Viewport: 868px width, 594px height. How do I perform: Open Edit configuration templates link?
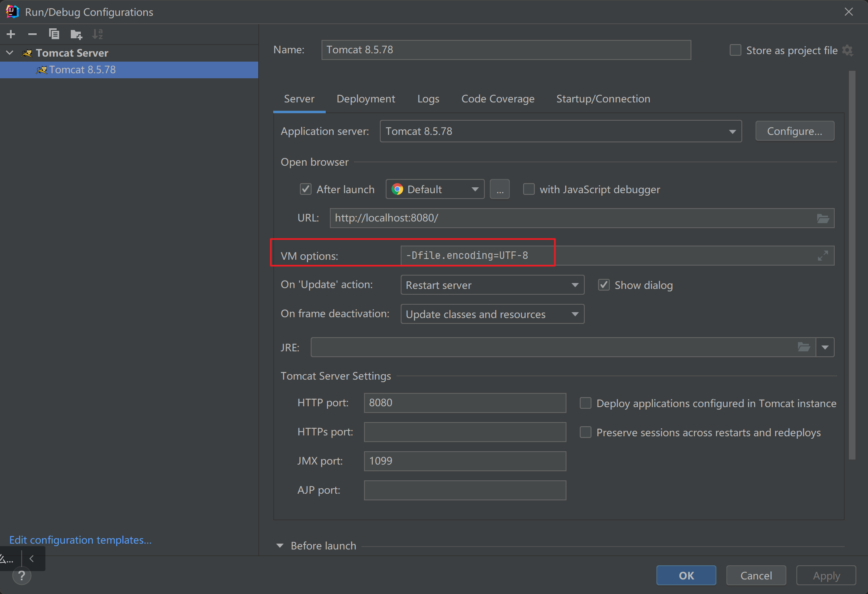pos(80,540)
